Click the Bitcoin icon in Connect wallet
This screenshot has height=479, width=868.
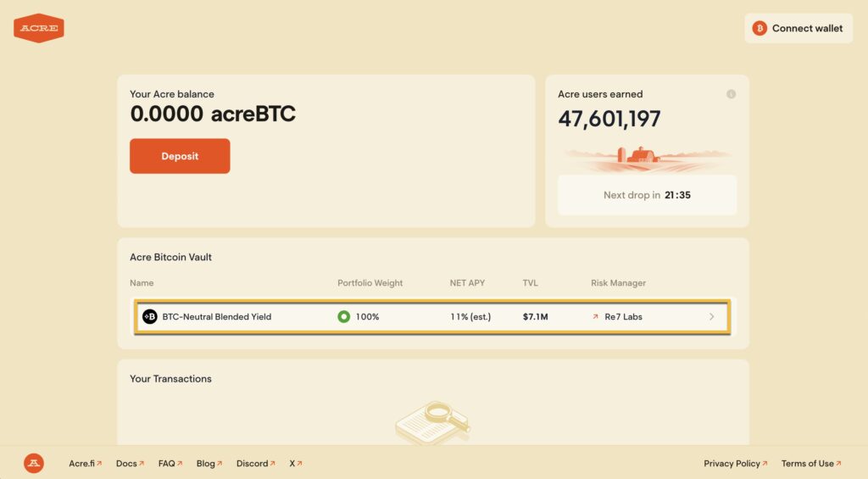(759, 28)
